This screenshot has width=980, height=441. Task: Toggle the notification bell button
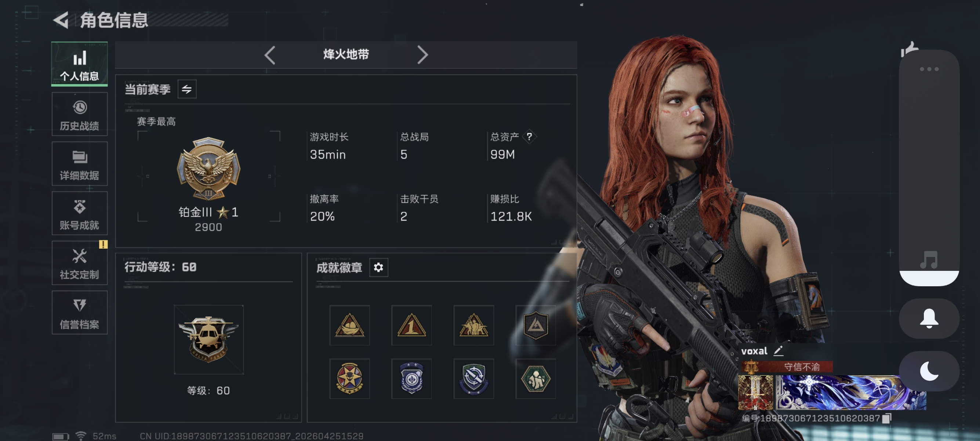pos(929,319)
